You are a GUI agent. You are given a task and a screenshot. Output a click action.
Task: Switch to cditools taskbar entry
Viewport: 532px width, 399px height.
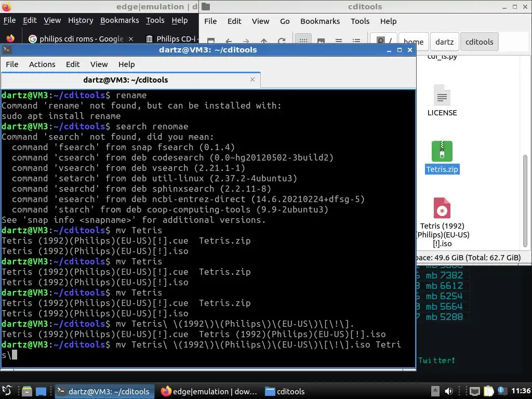click(x=285, y=391)
